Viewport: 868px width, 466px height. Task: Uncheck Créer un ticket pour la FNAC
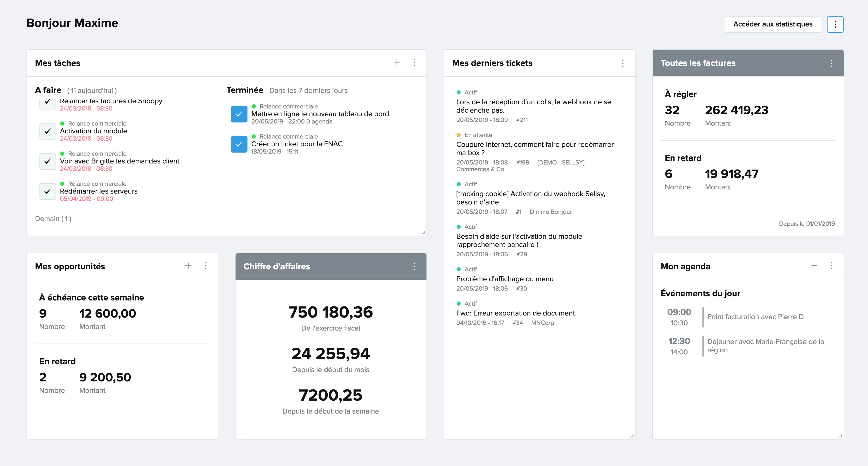[x=239, y=144]
